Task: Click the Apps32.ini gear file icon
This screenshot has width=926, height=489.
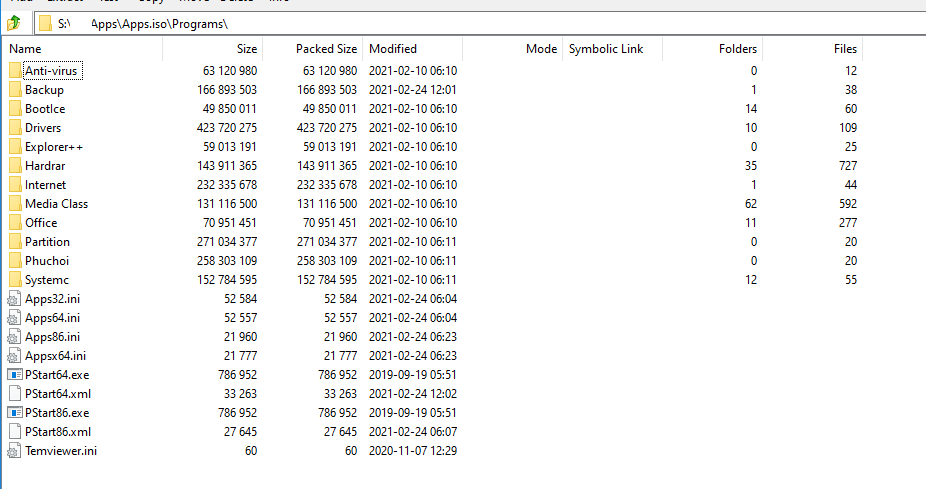Action: [x=14, y=299]
